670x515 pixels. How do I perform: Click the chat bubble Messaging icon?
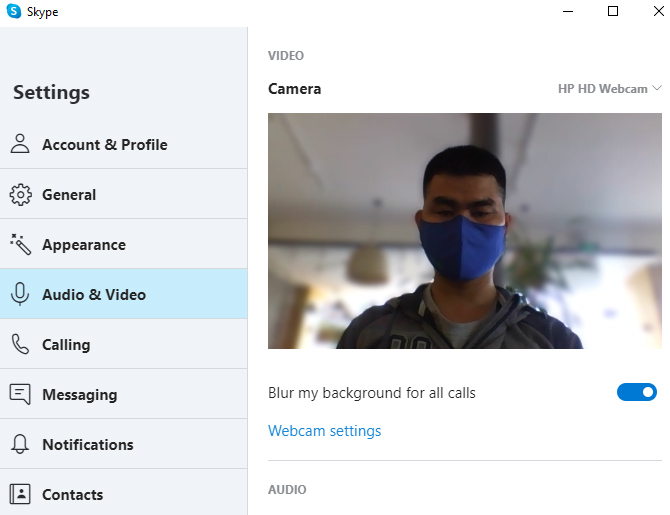(20, 394)
